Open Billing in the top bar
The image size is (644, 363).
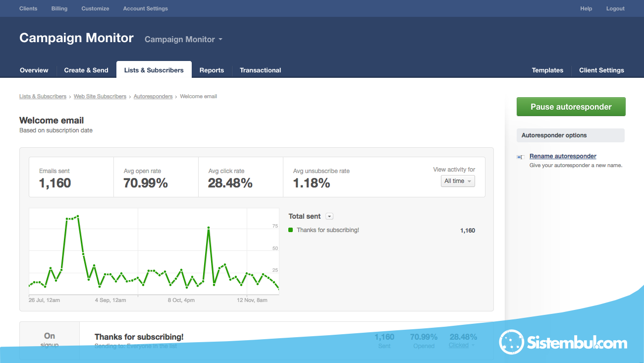(x=59, y=8)
